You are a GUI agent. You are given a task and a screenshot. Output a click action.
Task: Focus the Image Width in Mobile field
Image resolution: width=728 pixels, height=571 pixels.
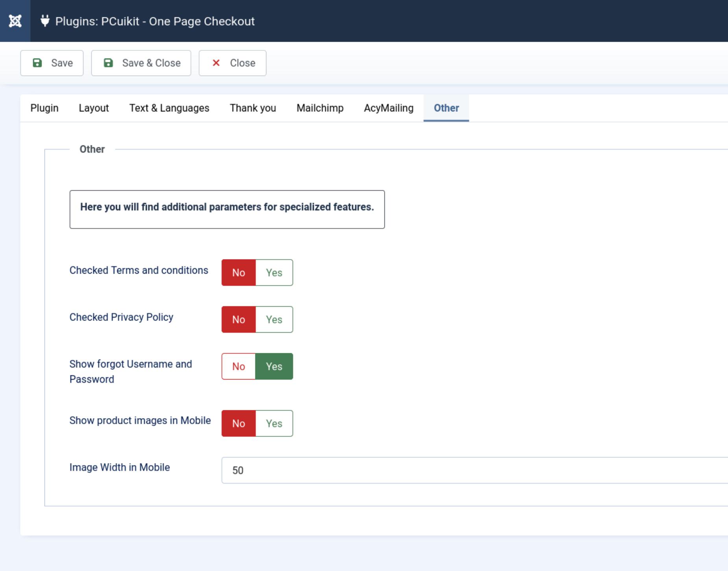pos(475,470)
